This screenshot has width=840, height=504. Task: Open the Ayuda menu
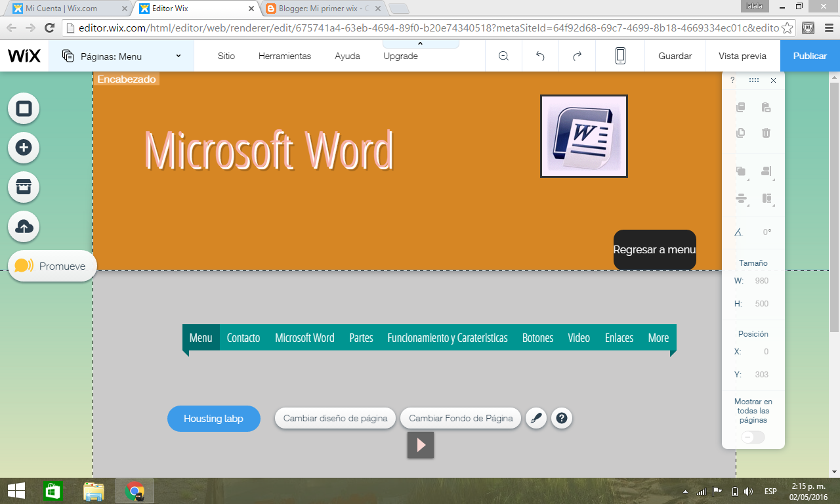[x=347, y=56]
